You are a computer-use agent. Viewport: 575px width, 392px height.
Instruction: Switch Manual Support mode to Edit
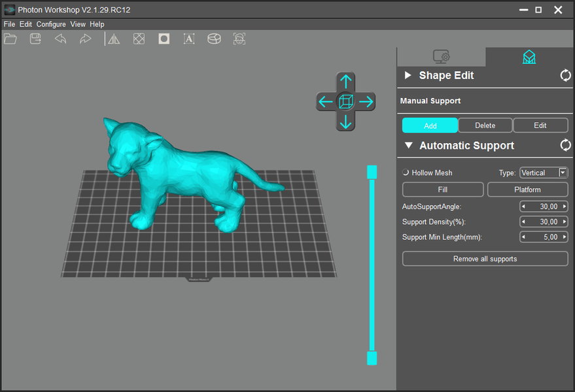tap(540, 125)
